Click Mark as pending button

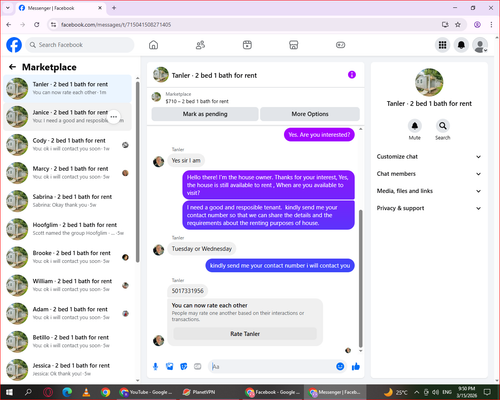tap(205, 114)
